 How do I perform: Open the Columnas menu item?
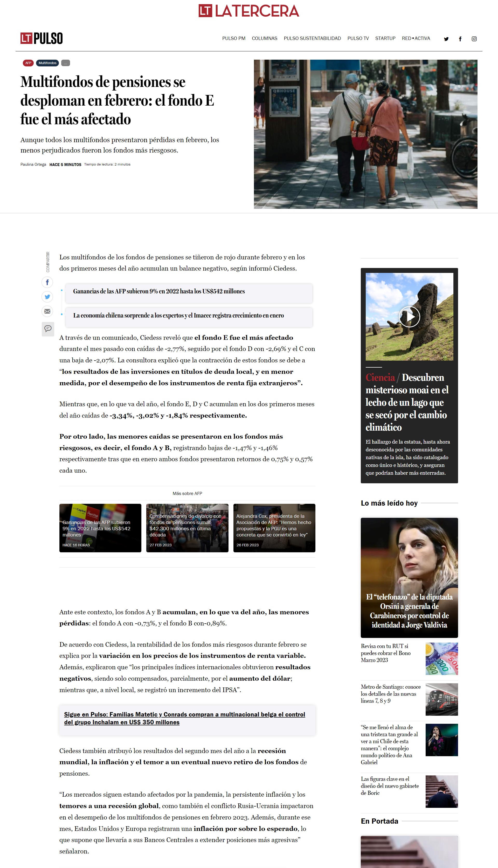(x=264, y=38)
